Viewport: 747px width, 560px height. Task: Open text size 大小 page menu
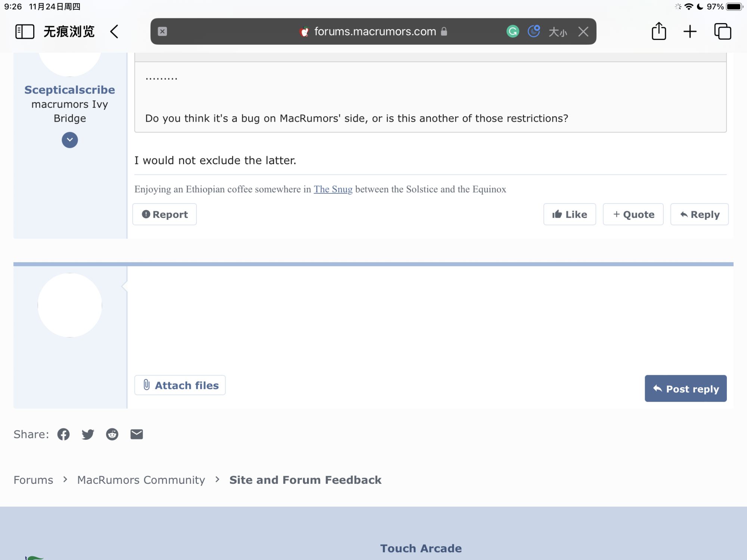(558, 32)
